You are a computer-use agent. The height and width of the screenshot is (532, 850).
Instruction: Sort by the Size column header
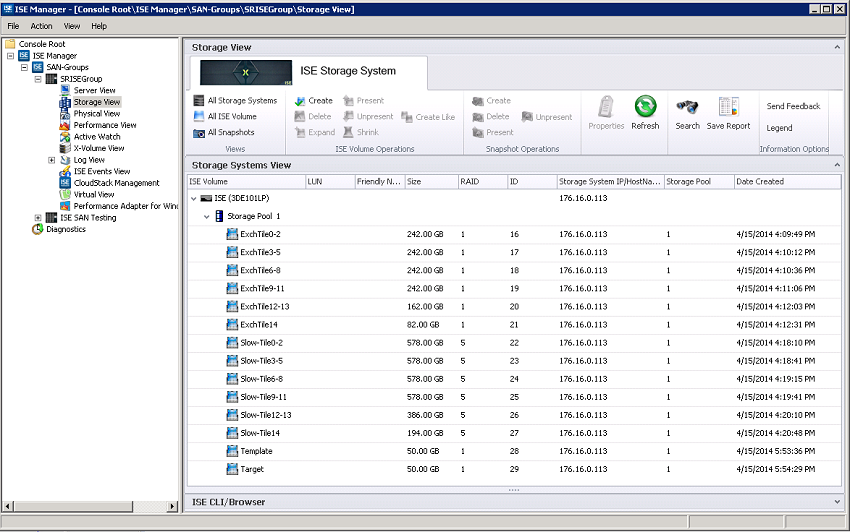pos(432,182)
